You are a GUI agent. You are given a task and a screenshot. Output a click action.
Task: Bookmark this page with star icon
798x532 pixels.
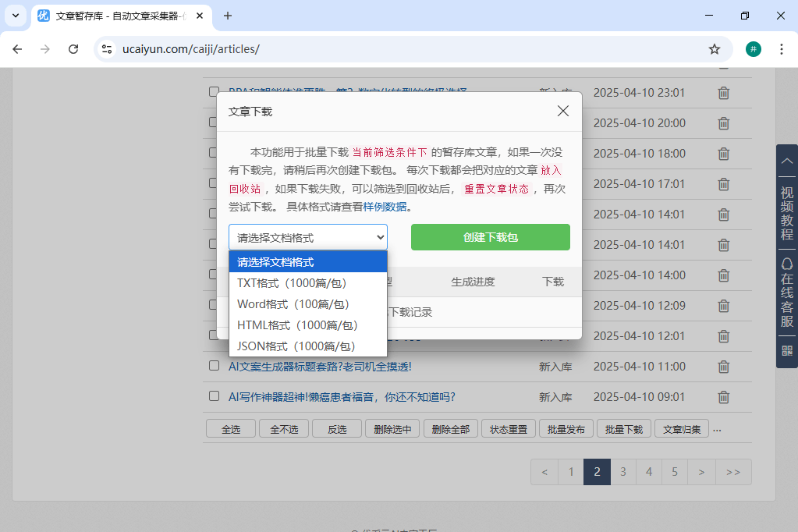pyautogui.click(x=714, y=49)
